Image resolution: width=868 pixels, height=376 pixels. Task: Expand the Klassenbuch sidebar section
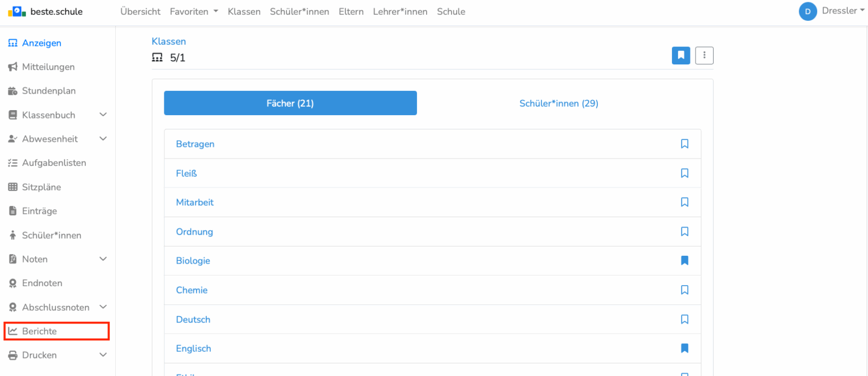tap(103, 115)
